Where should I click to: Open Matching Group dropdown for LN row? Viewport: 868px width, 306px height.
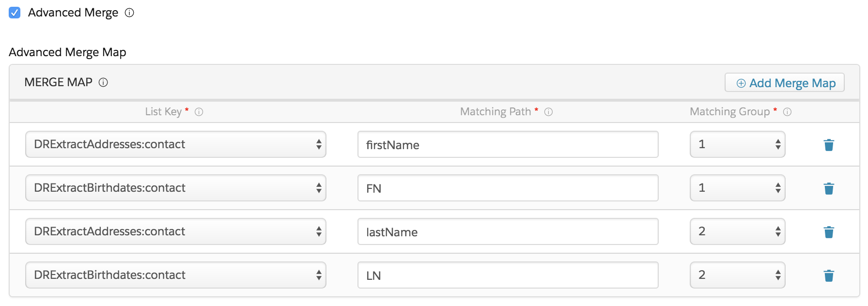(x=737, y=275)
